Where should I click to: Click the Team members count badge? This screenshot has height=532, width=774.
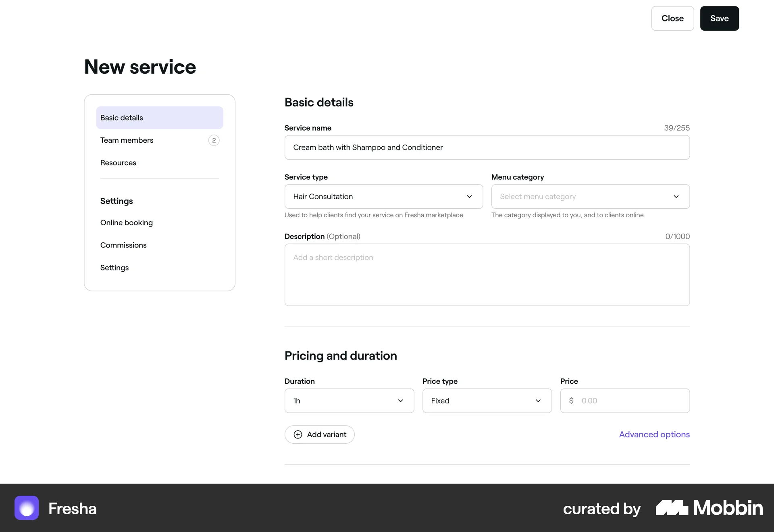[214, 140]
